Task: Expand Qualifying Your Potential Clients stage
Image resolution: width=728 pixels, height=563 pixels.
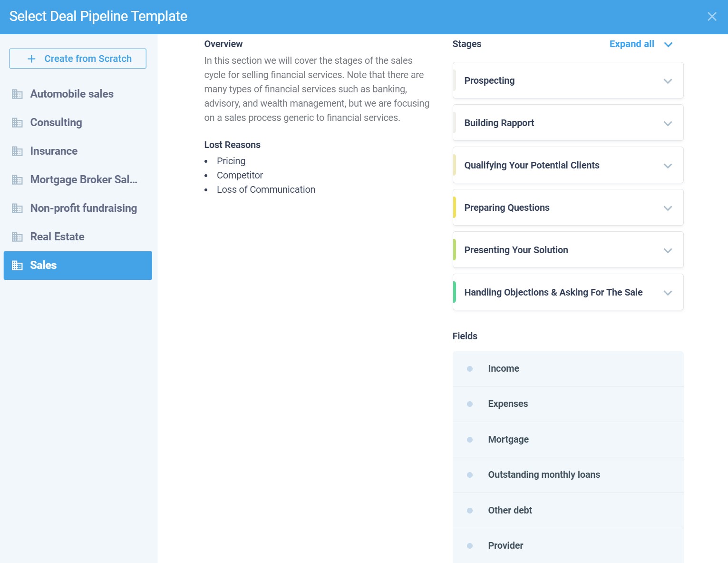Action: coord(668,166)
